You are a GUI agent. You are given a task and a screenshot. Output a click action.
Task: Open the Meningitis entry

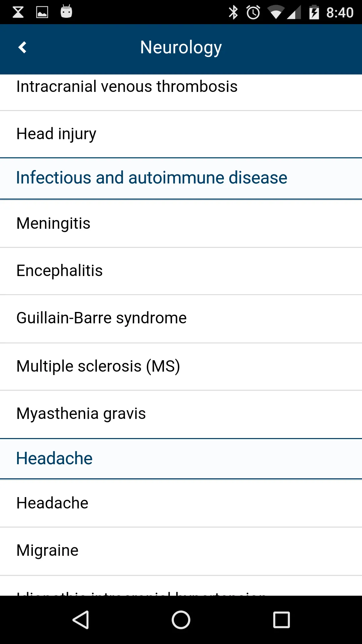181,224
